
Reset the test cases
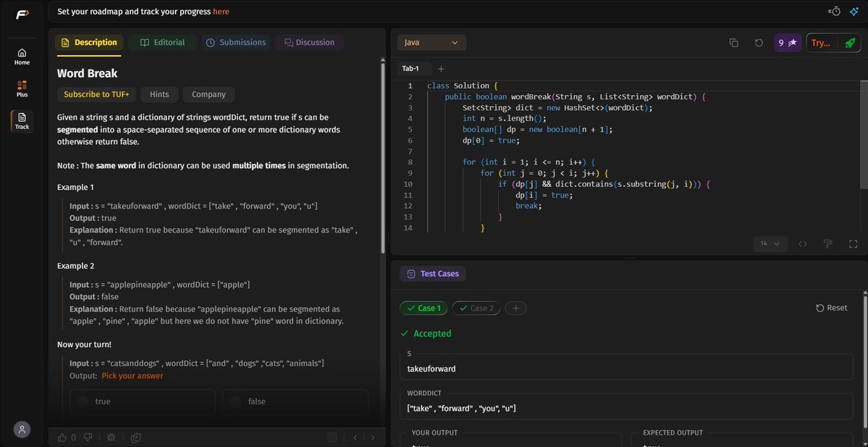pyautogui.click(x=832, y=308)
